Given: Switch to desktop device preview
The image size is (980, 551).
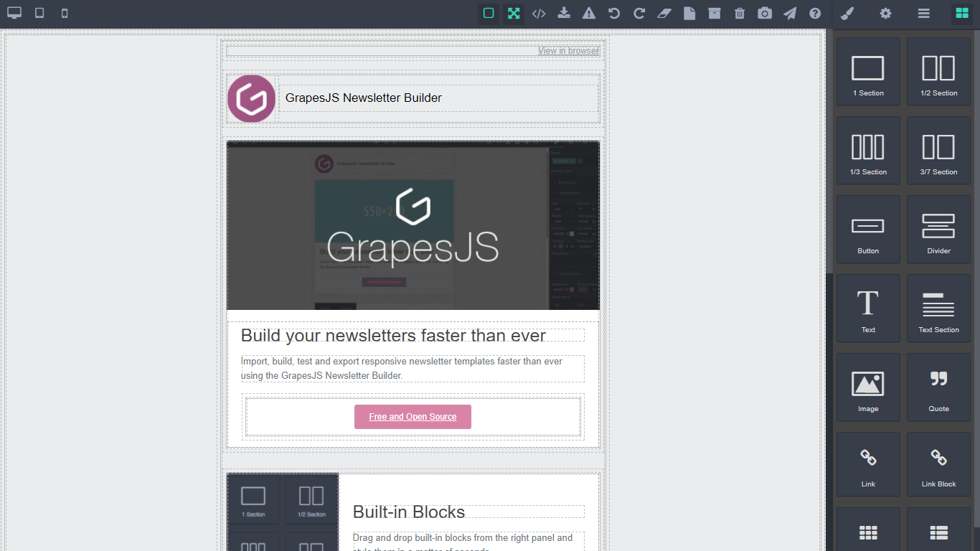Looking at the screenshot, I should click(14, 13).
